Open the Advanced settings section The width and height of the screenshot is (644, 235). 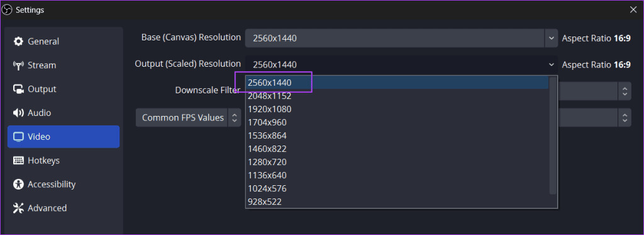point(64,208)
